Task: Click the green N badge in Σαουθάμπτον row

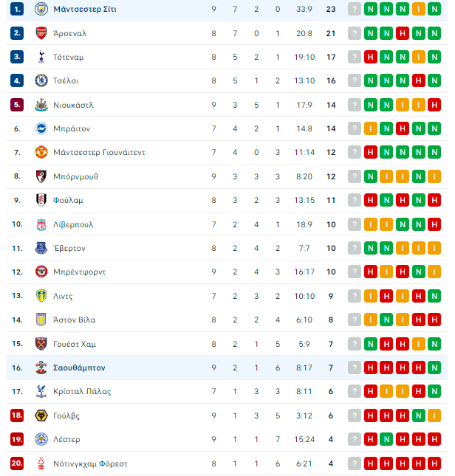Action: 434,368
